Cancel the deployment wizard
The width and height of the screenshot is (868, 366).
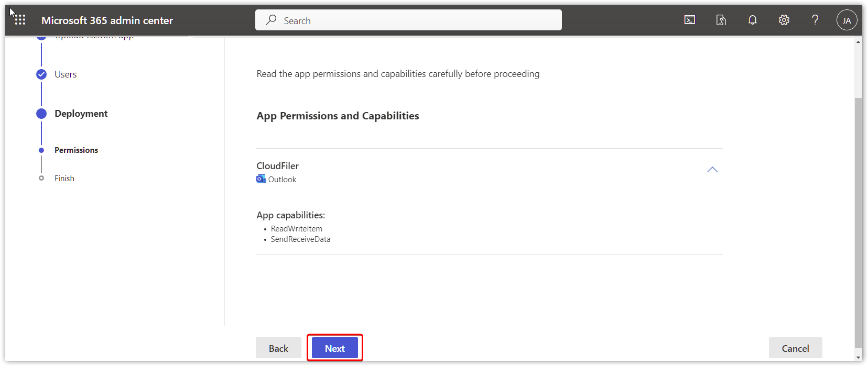(x=795, y=348)
